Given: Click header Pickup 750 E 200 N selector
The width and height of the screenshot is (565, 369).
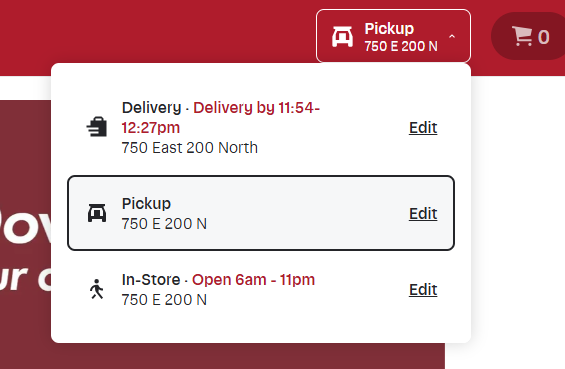Looking at the screenshot, I should [x=393, y=36].
